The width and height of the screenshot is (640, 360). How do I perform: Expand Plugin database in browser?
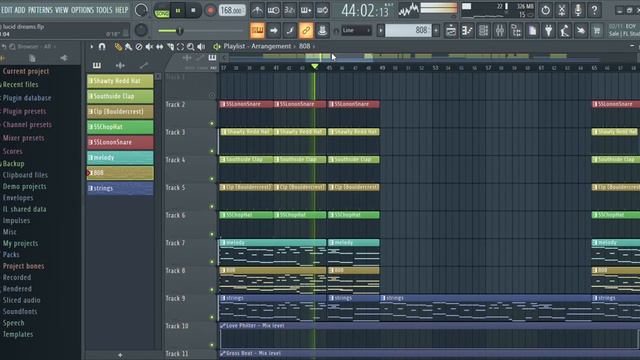click(27, 98)
